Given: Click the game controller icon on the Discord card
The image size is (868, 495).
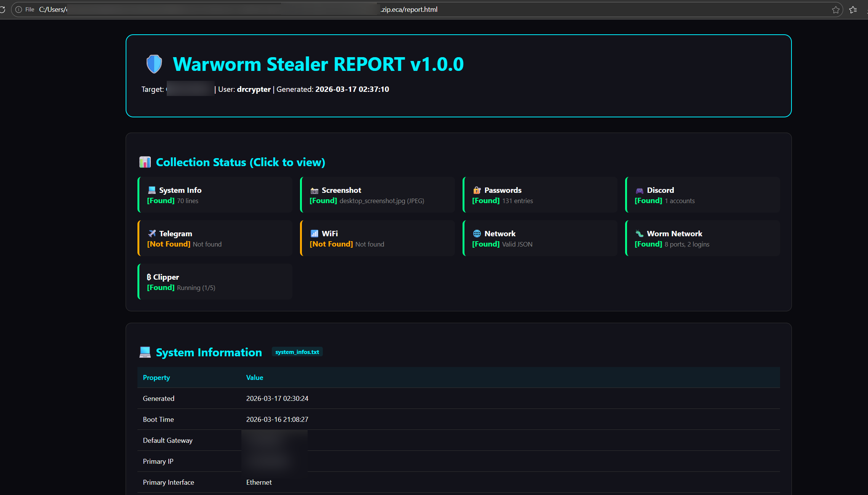Looking at the screenshot, I should [x=639, y=190].
